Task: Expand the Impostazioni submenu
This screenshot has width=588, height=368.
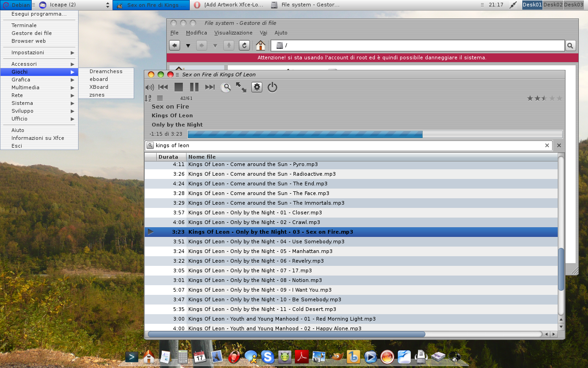Action: (x=39, y=52)
